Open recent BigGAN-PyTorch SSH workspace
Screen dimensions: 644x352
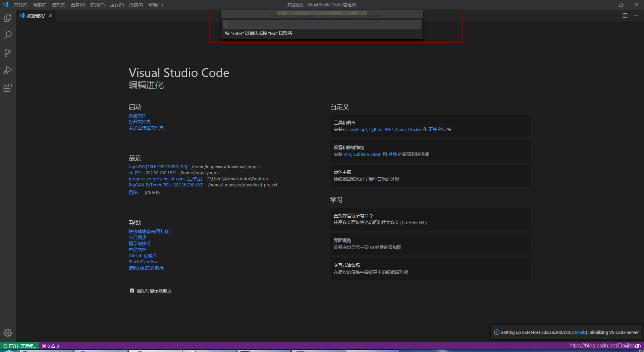click(166, 185)
